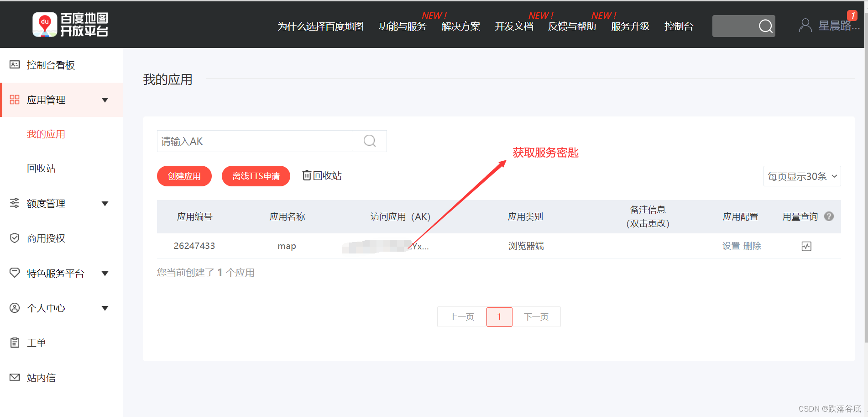Open the 每页显示30条 dropdown
Viewport: 868px width, 417px height.
(x=802, y=176)
